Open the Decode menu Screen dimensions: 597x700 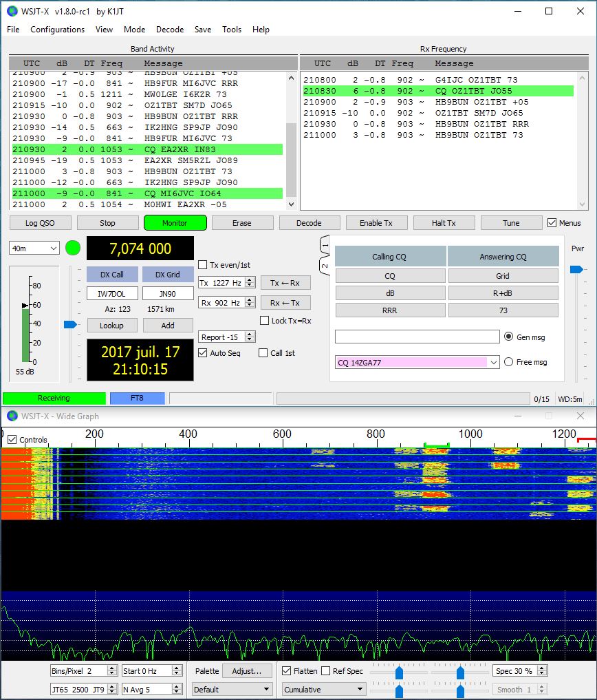tap(170, 30)
